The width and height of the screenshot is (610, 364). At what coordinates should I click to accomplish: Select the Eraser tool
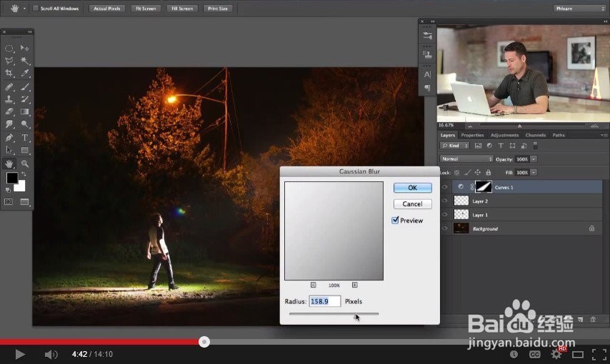click(x=9, y=111)
